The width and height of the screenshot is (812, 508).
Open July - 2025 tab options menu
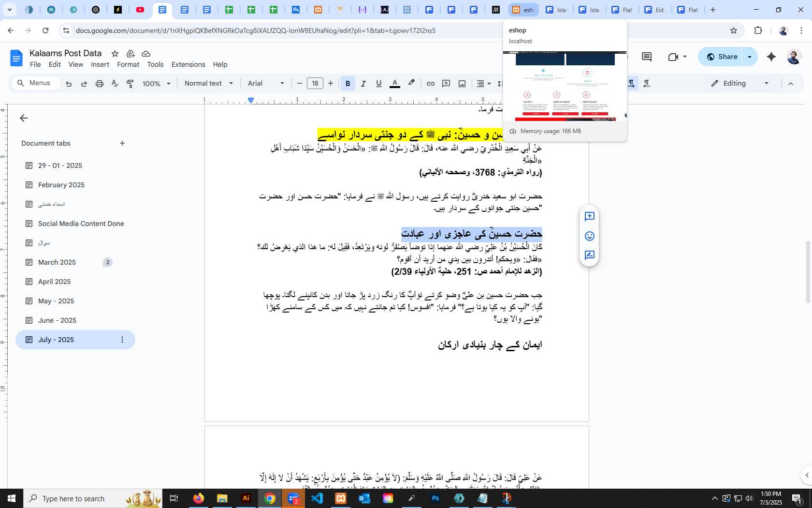point(122,340)
